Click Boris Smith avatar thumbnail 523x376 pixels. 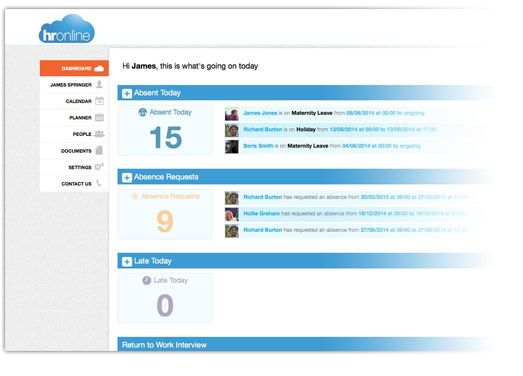click(x=231, y=146)
